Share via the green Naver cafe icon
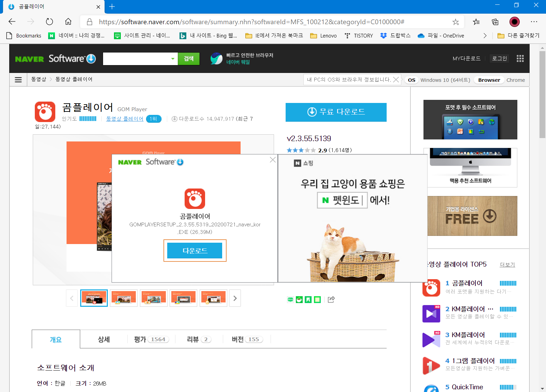Image resolution: width=546 pixels, height=392 pixels. click(299, 300)
